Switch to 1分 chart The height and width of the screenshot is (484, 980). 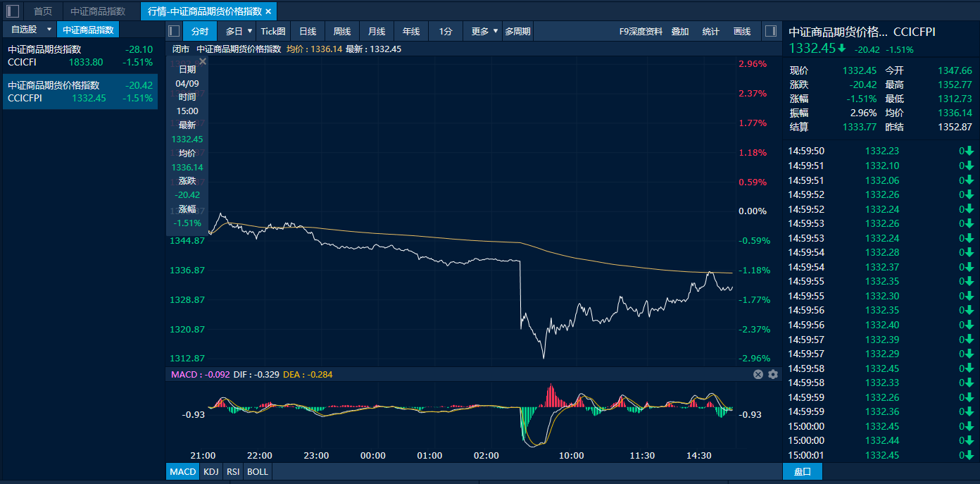coord(446,31)
